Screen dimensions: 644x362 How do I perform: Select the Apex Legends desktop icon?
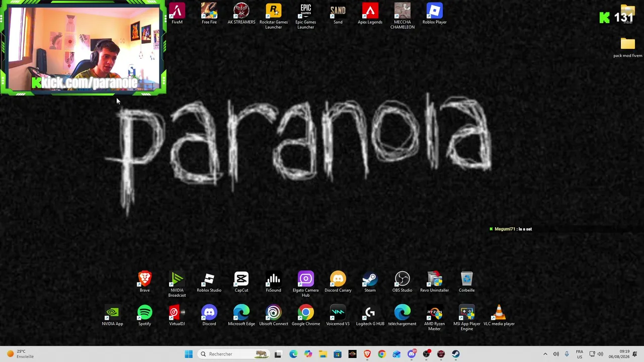[x=370, y=14]
